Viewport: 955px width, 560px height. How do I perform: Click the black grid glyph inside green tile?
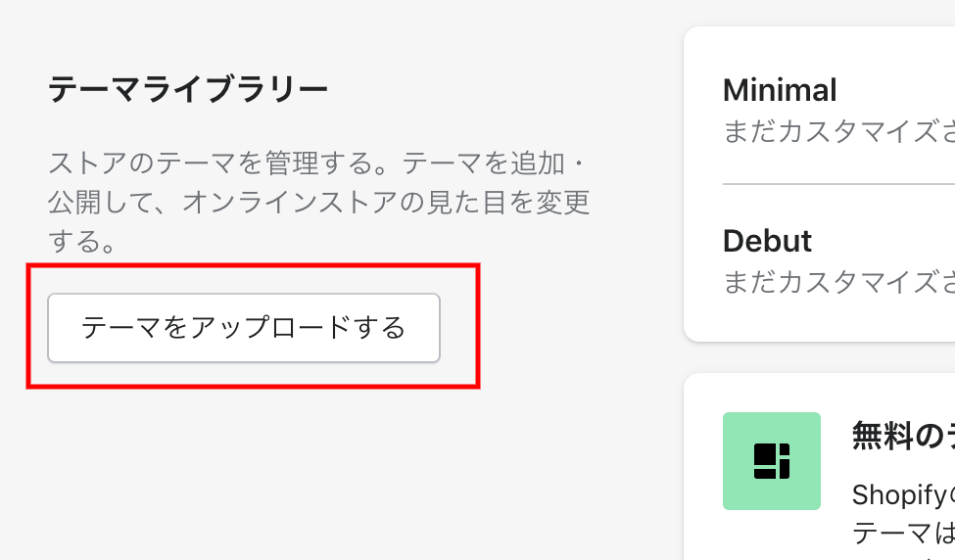[x=772, y=461]
